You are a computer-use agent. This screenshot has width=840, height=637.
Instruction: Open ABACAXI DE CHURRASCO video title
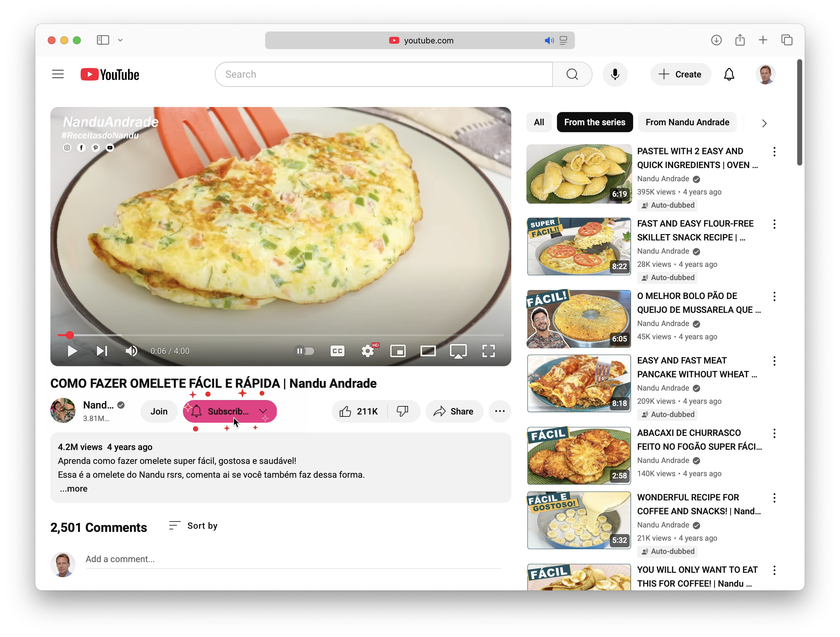click(699, 440)
